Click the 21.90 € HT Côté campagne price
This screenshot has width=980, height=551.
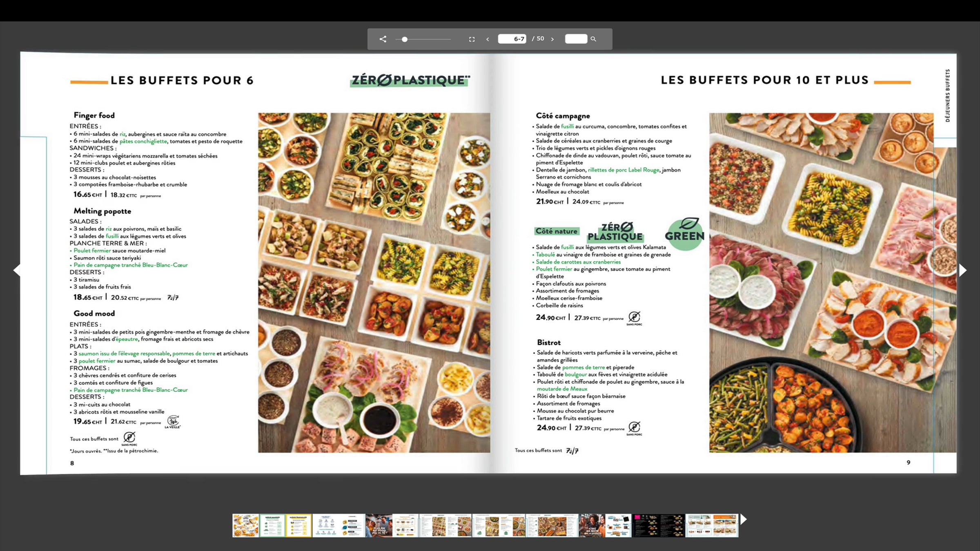coord(550,202)
